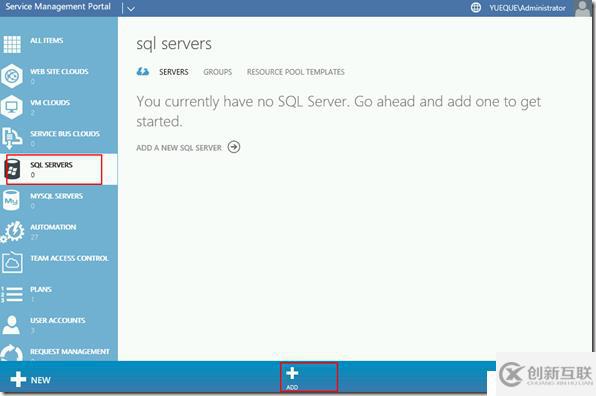
Task: Expand the portal header dropdown chevron
Action: 131,8
